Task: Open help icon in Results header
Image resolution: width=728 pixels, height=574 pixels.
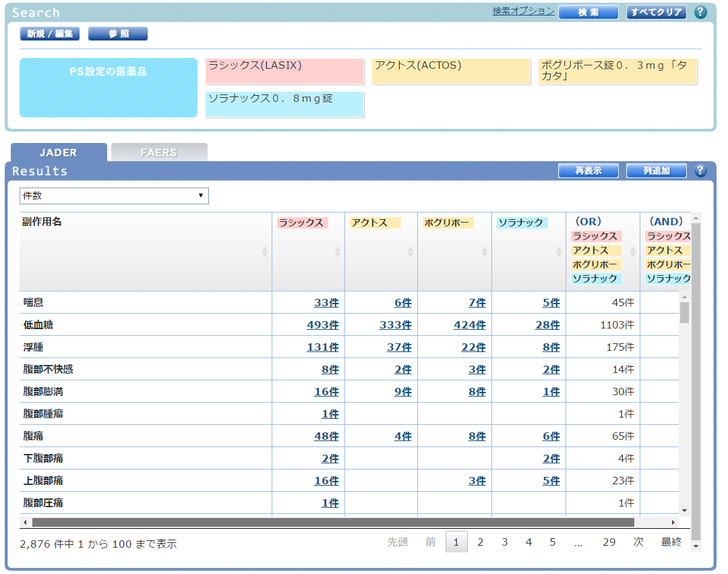Action: [x=700, y=171]
